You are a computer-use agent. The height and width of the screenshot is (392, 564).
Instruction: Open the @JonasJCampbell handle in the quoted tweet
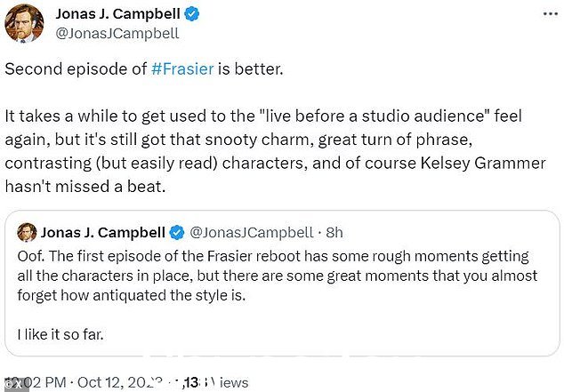(252, 233)
